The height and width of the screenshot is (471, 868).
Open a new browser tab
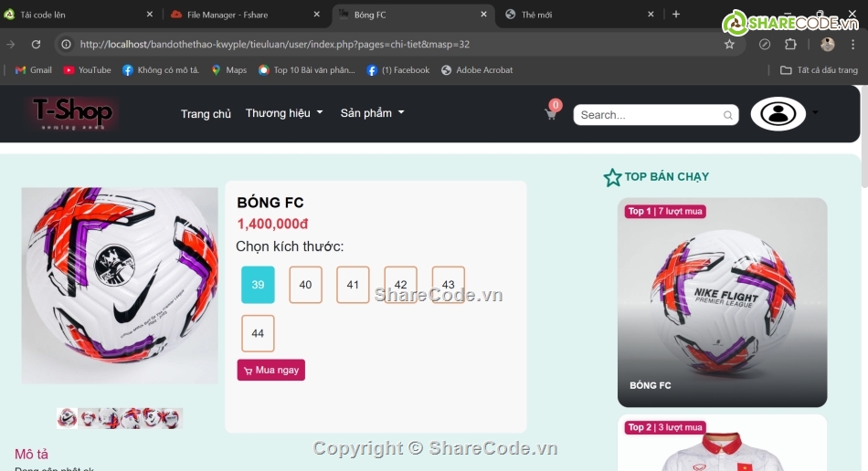(x=676, y=15)
